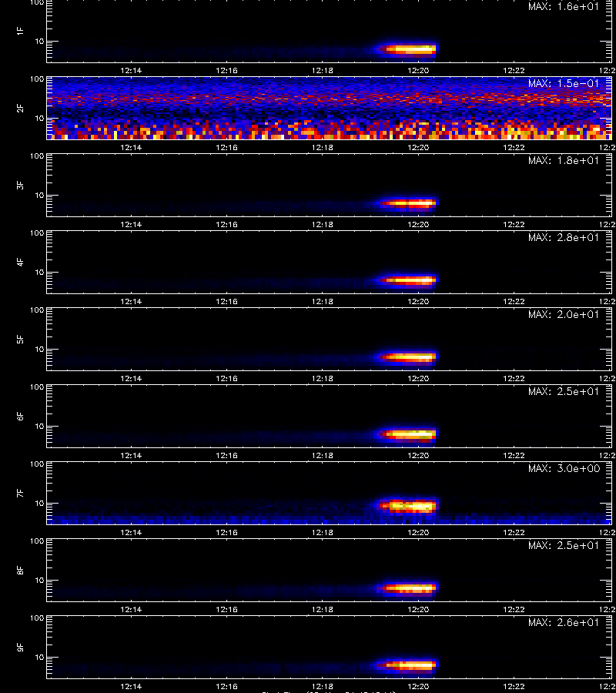
Task: Select the 'MAX: 2.0e+01' readout
Action: (564, 314)
